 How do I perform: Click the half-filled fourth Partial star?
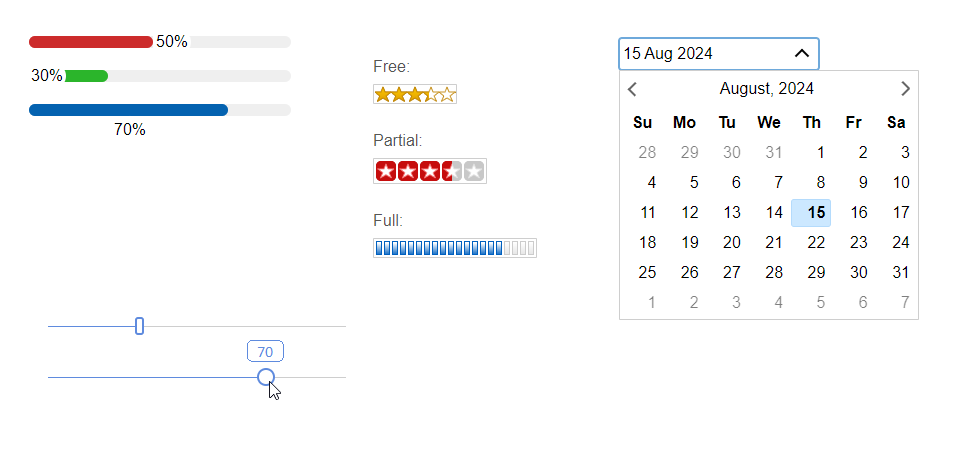pyautogui.click(x=451, y=171)
